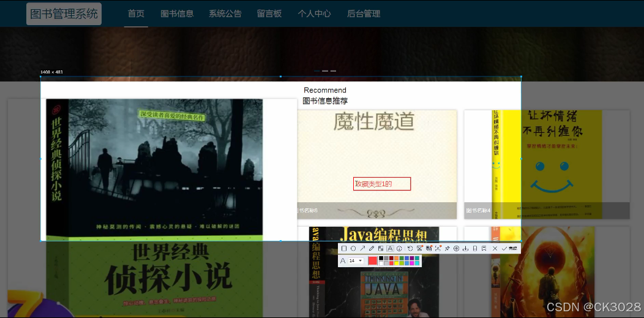This screenshot has width=644, height=318.
Task: Open the 魔性魔道 book card
Action: [377, 164]
